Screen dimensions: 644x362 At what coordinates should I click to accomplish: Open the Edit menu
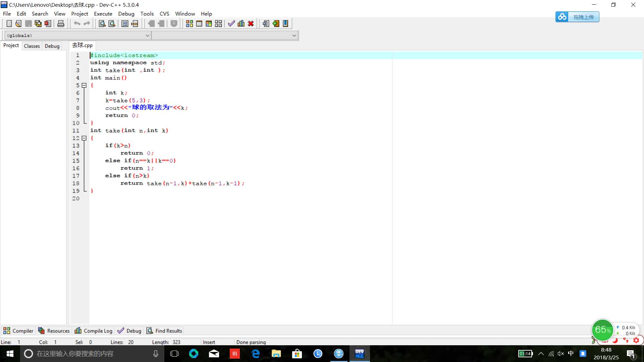tap(21, 14)
